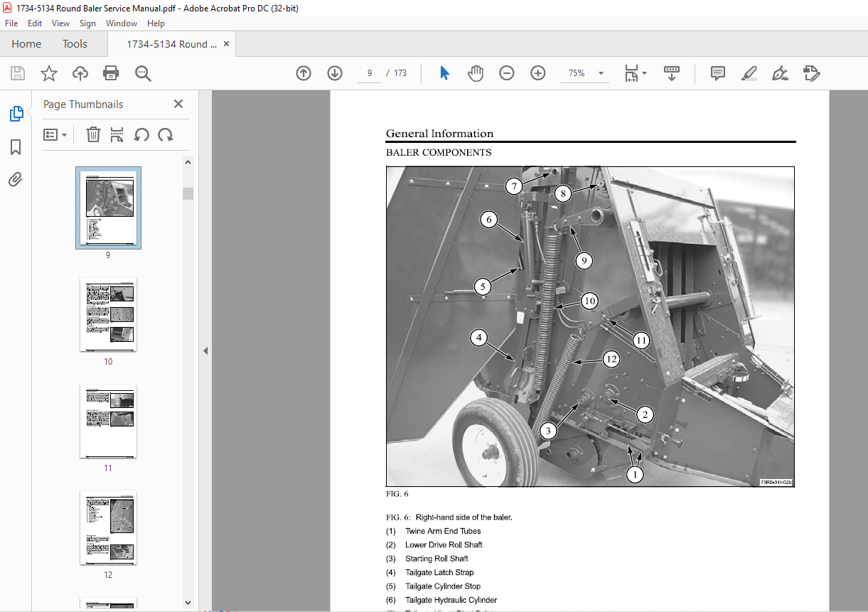
Task: Open the Edit menu
Action: pyautogui.click(x=35, y=23)
